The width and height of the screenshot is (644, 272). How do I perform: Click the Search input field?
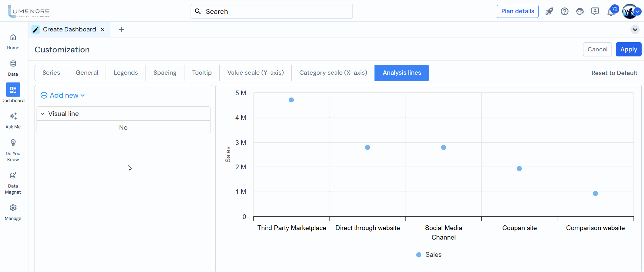[271, 11]
